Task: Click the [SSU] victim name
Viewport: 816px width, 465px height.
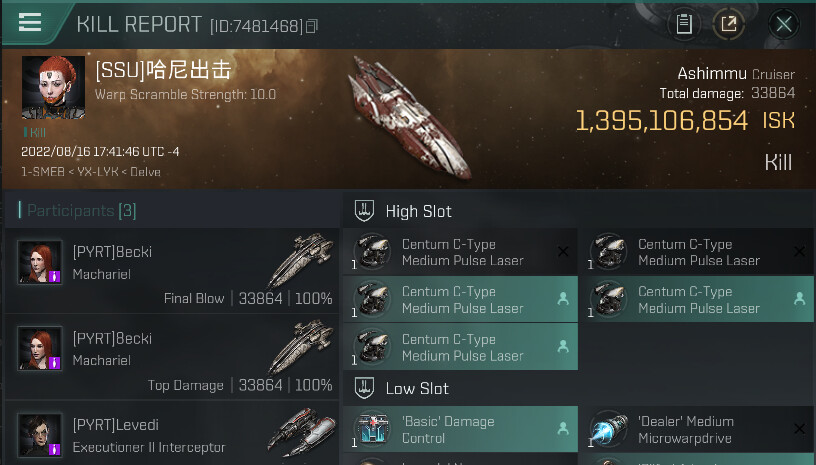Action: coord(163,69)
